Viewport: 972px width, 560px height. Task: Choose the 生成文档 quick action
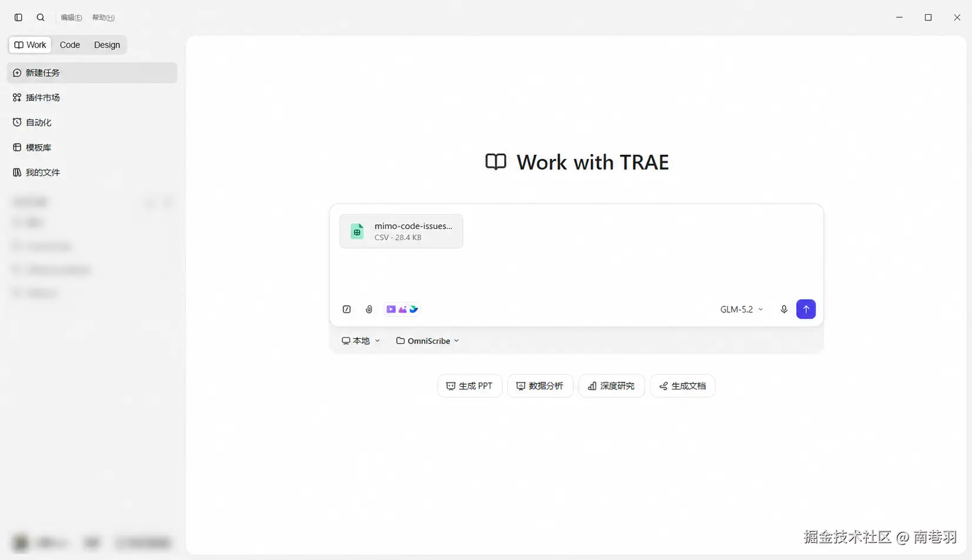[x=683, y=386]
